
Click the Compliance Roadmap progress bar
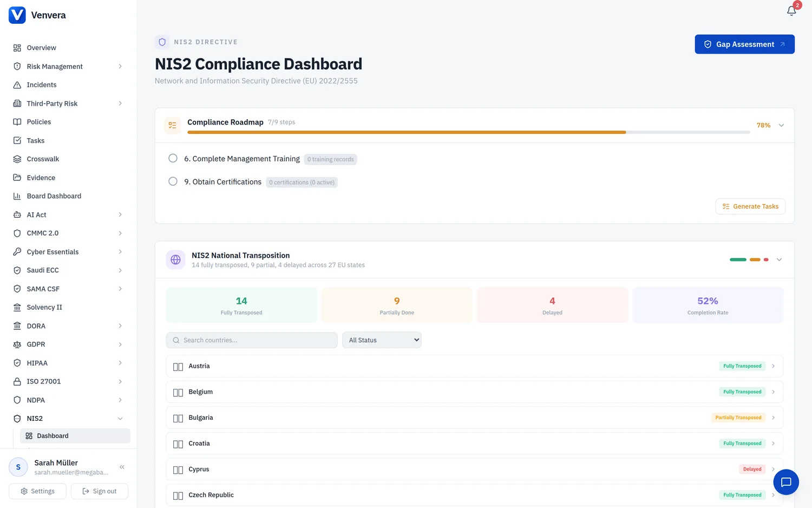coord(469,132)
